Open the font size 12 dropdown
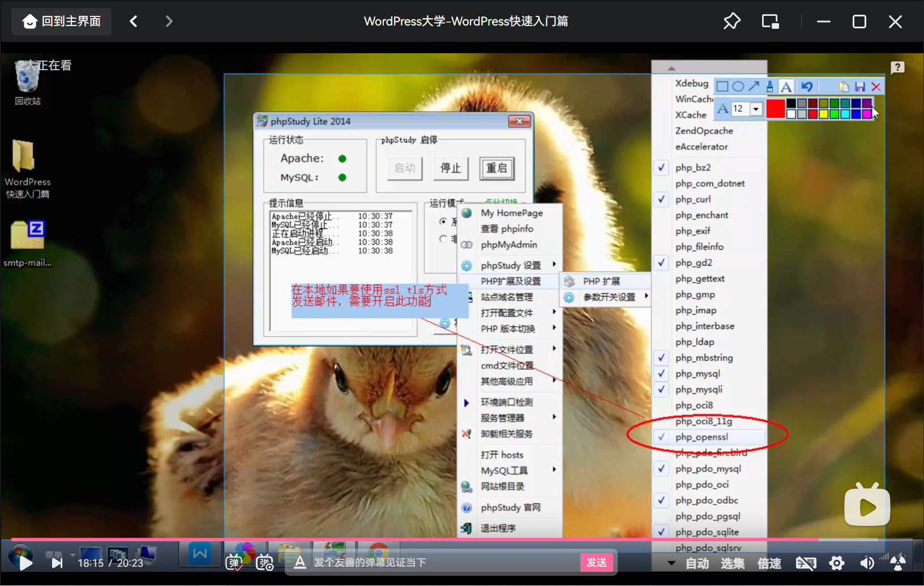Screen dimensions: 924x586 pos(756,109)
